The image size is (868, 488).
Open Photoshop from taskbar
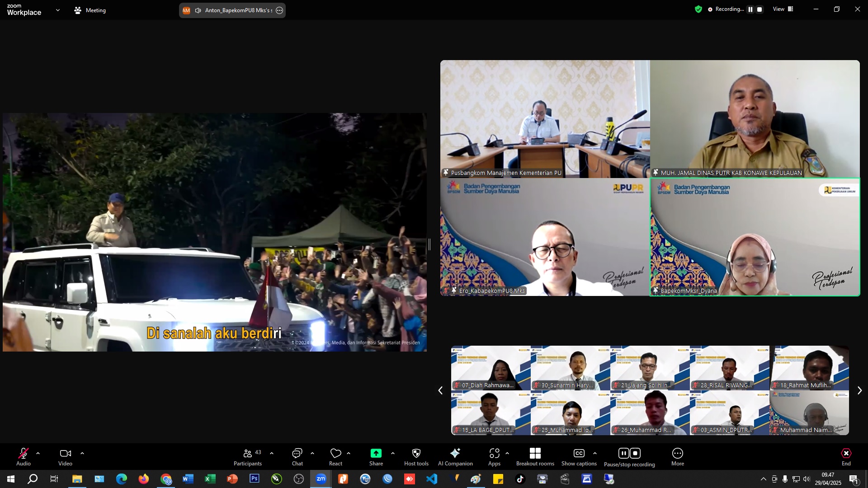pos(255,479)
